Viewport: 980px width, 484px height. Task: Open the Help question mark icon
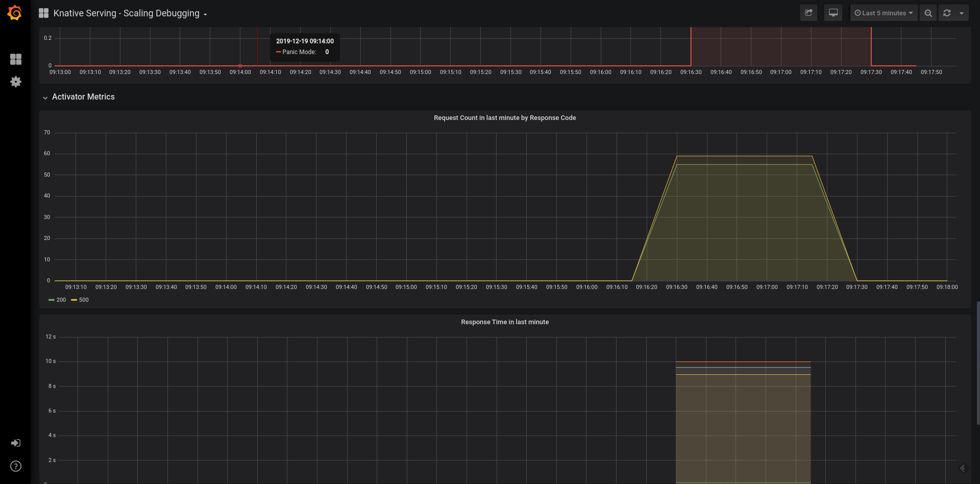click(16, 466)
